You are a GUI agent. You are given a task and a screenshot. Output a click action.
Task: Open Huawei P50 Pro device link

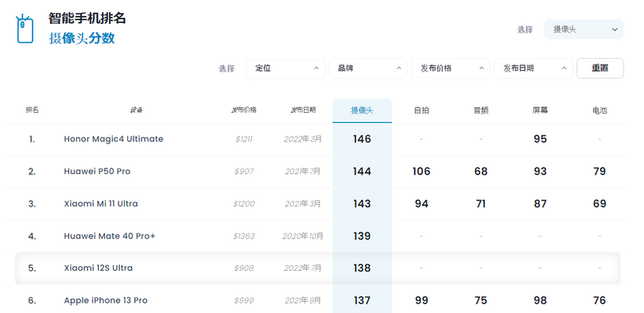[x=97, y=172]
